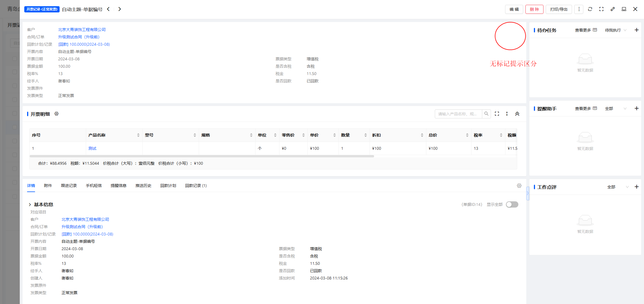Screen dimensions: 644x304
Task: Sort by 产品名称 column
Action: coord(138,135)
